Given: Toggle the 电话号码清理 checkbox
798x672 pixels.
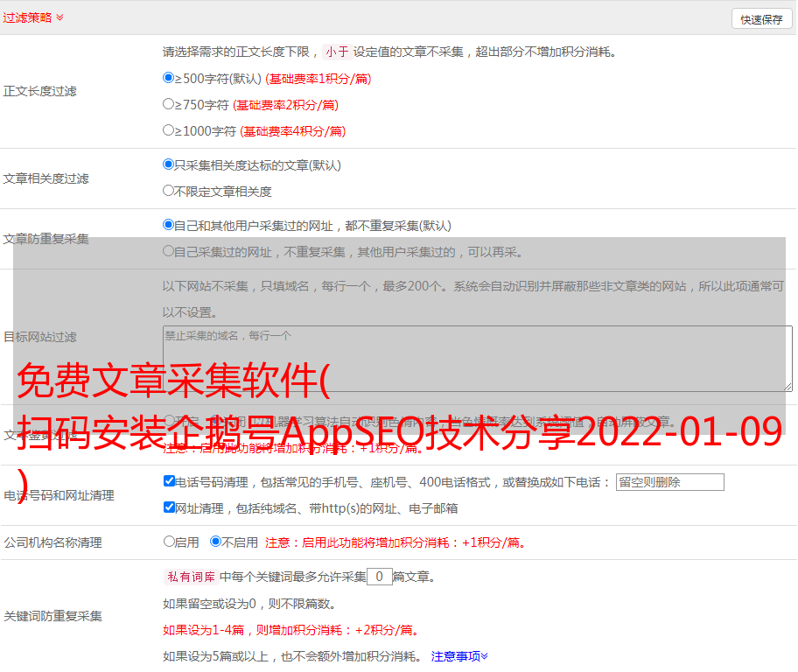Looking at the screenshot, I should tap(169, 481).
